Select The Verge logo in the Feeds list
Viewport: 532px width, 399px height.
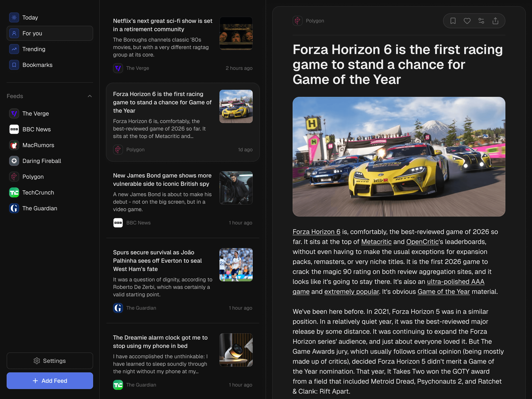[14, 113]
